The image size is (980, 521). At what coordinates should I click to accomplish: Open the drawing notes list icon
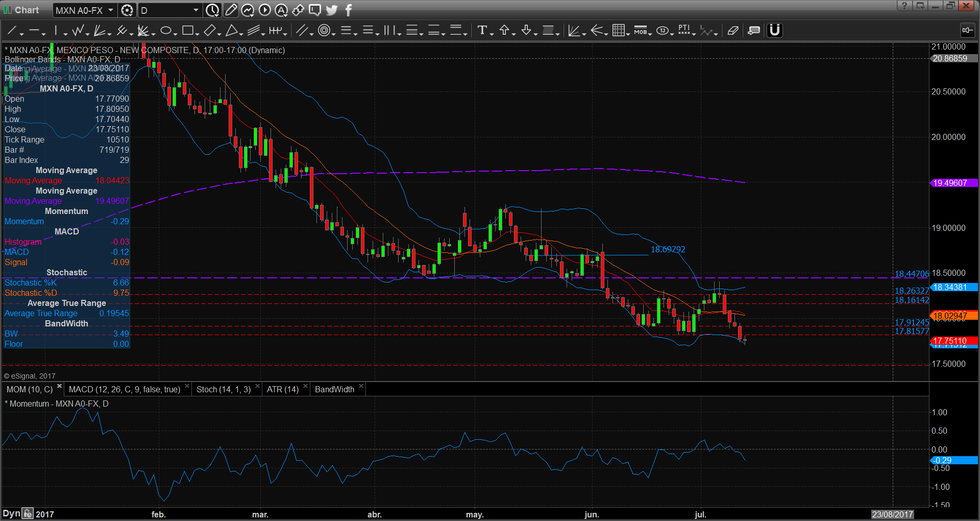coord(753,31)
